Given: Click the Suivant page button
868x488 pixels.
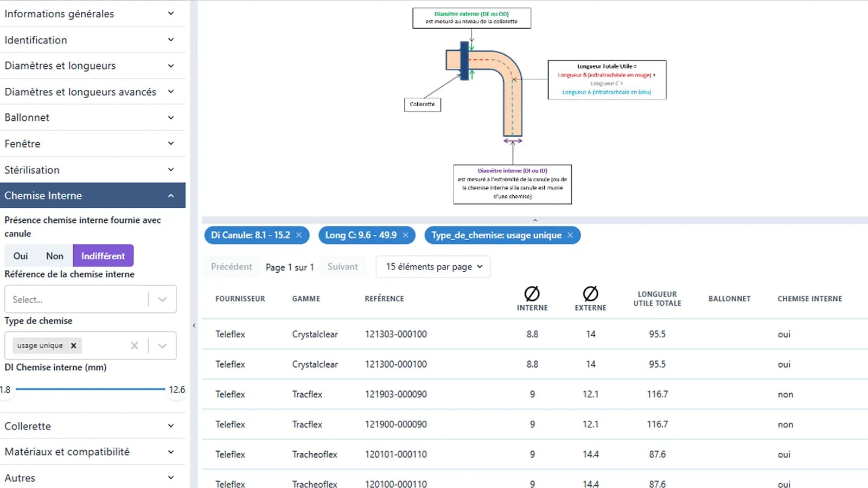Looking at the screenshot, I should click(342, 267).
